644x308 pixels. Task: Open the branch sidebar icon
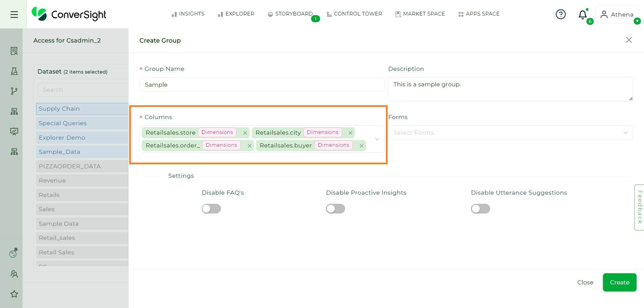click(14, 91)
